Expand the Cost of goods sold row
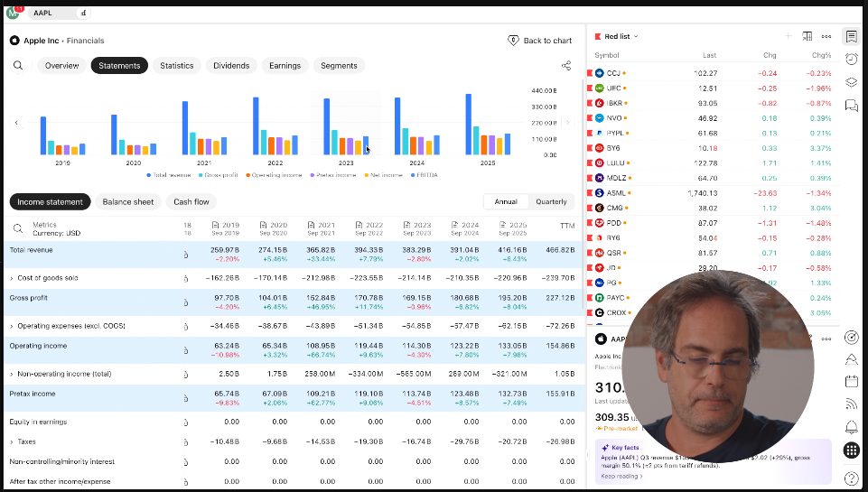This screenshot has height=492, width=868. (12, 278)
